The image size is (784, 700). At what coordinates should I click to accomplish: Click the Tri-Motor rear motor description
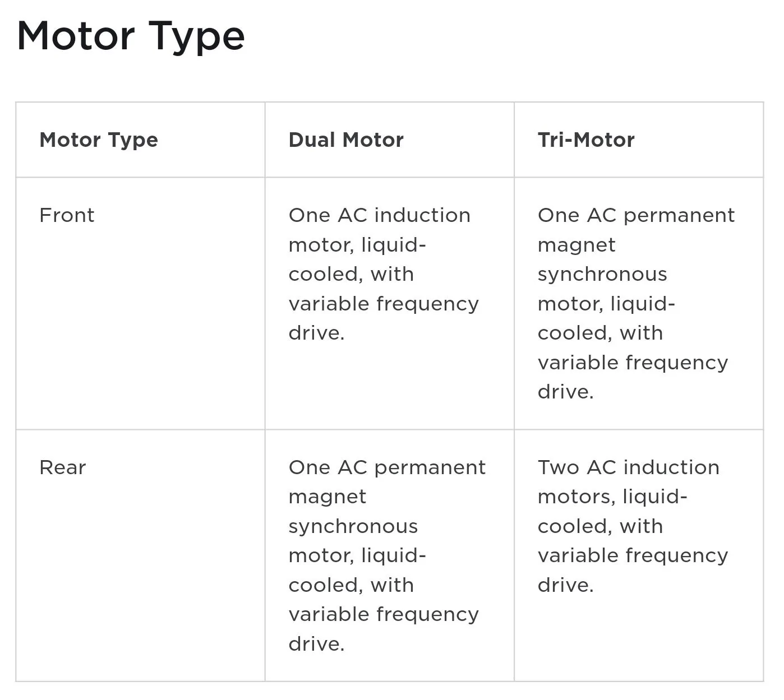pyautogui.click(x=633, y=526)
